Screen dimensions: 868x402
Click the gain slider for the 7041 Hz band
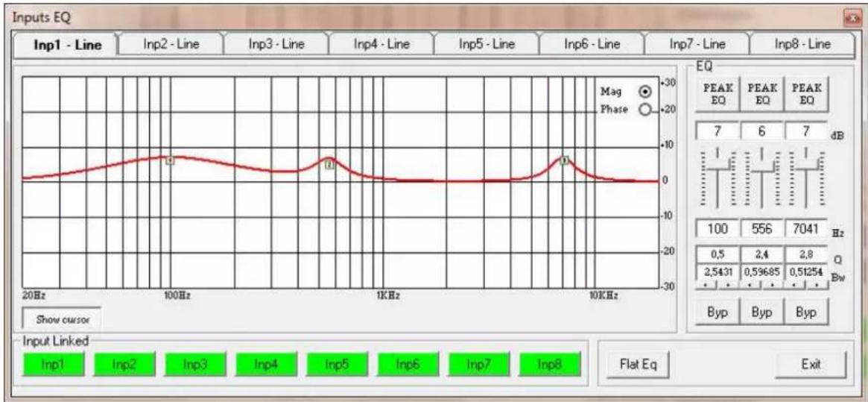click(807, 178)
